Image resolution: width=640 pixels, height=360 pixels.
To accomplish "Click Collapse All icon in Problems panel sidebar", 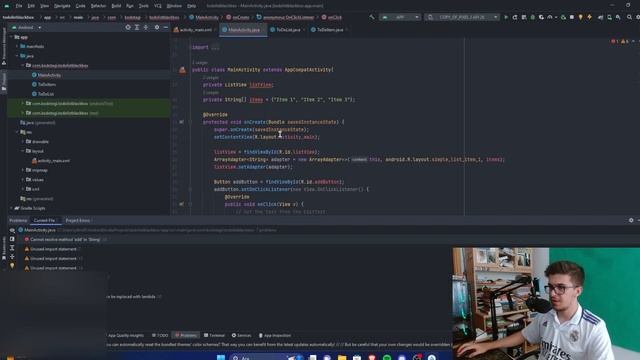I will 12,257.
